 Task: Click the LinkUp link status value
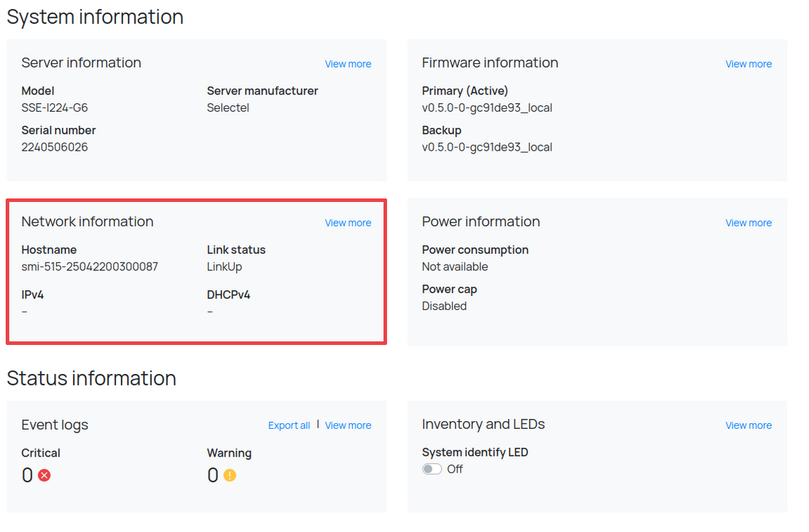224,267
